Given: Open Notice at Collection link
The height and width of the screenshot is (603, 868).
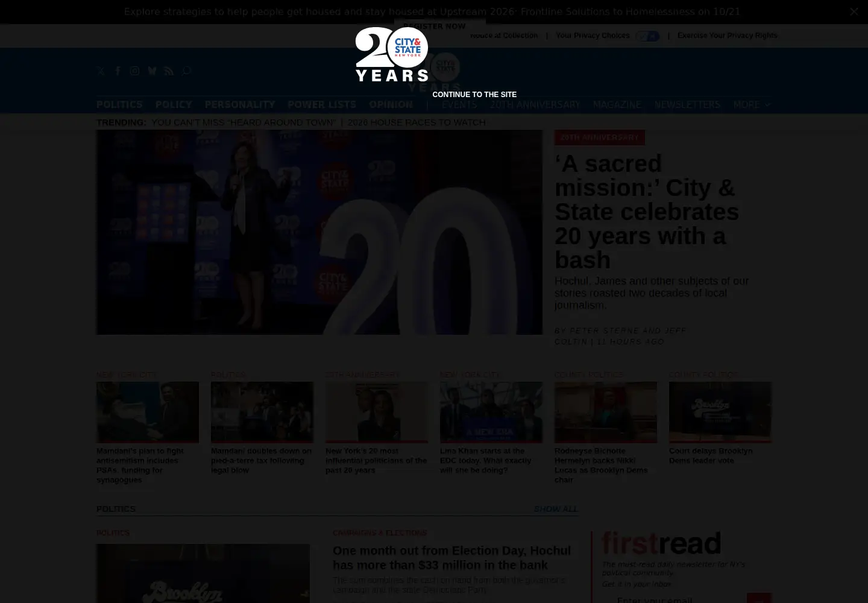Looking at the screenshot, I should 504,36.
